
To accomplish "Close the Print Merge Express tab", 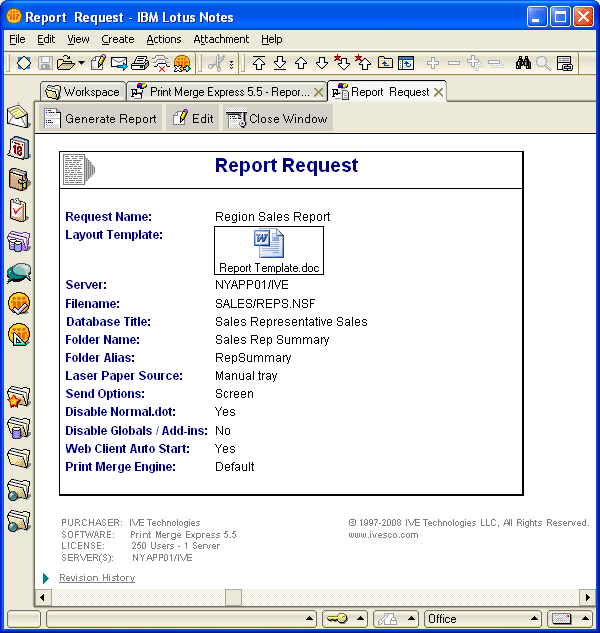I will [318, 92].
